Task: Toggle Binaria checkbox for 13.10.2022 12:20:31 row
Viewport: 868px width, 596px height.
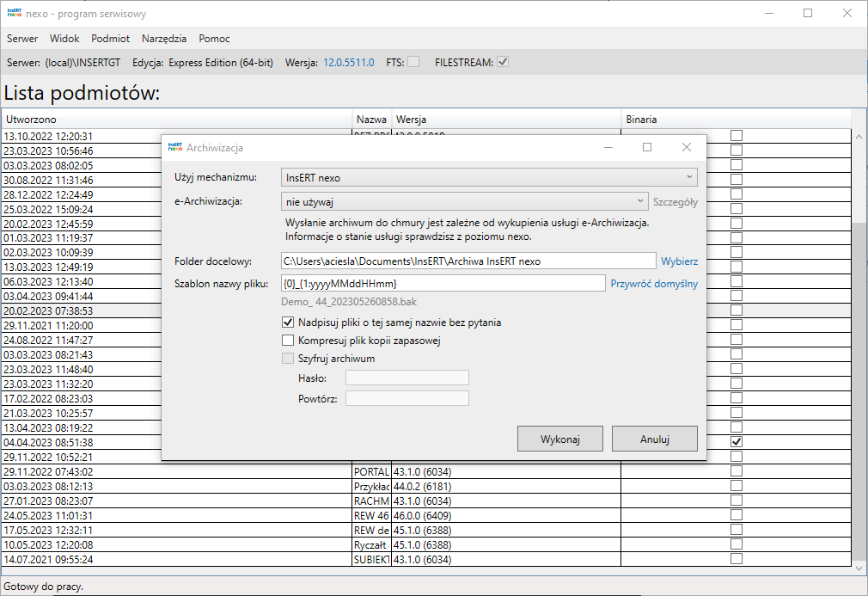Action: pos(737,136)
